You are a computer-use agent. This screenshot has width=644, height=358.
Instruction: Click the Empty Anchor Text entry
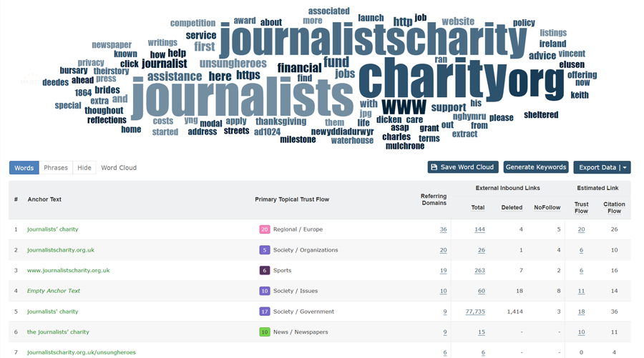54,291
